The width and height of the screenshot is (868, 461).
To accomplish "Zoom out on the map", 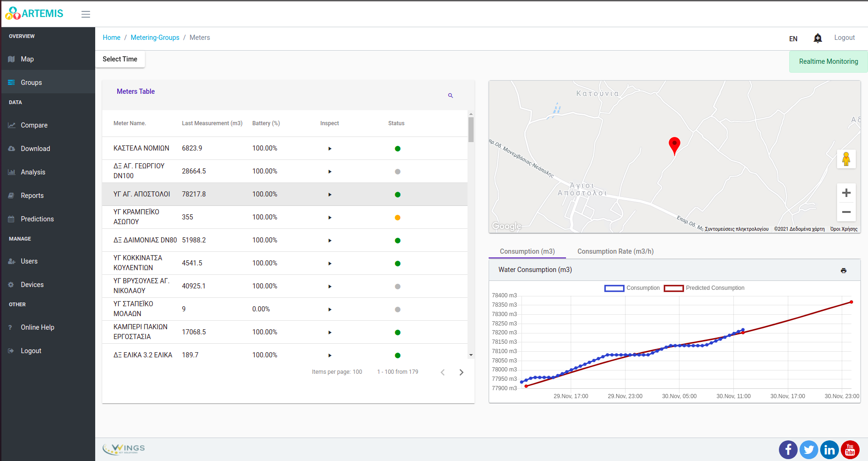I will click(x=846, y=212).
